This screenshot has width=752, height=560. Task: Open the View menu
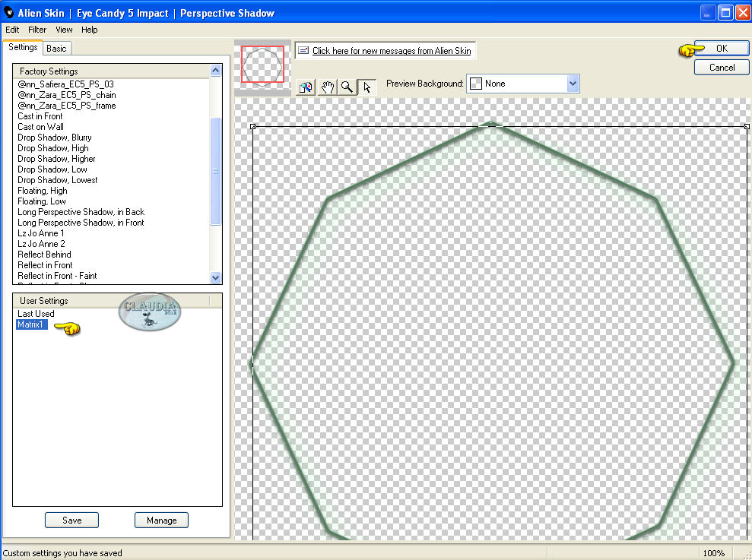(x=64, y=30)
